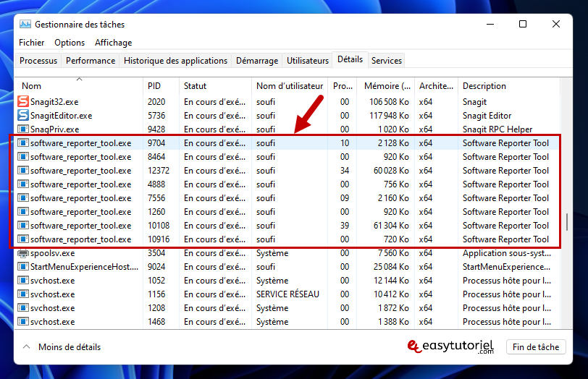Click memory value 25 084 Ko
Image resolution: width=588 pixels, height=379 pixels.
pyautogui.click(x=391, y=267)
